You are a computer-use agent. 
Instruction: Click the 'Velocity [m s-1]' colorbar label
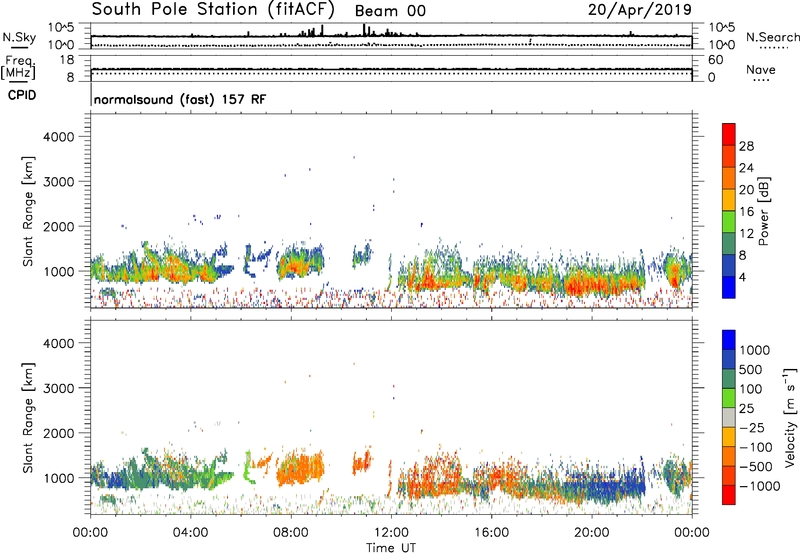coord(790,417)
